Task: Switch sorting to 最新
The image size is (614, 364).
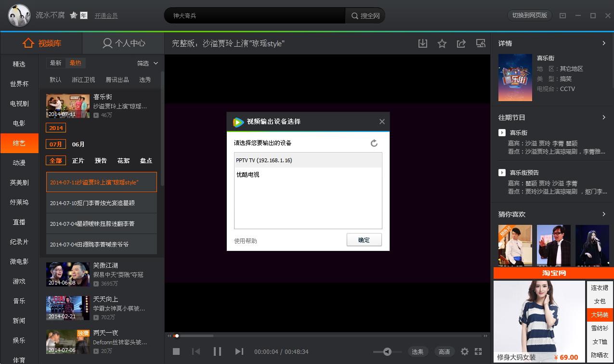Action: 56,63
